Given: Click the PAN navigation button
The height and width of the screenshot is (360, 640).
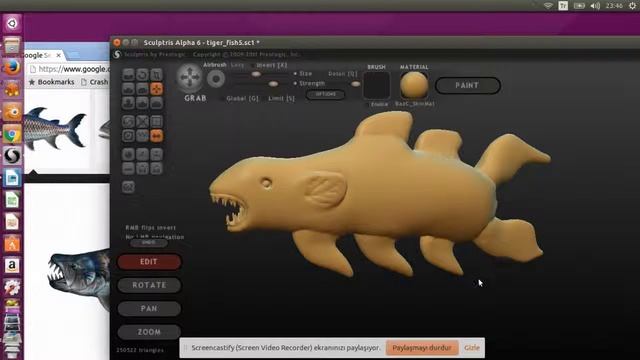Looking at the screenshot, I should [149, 309].
